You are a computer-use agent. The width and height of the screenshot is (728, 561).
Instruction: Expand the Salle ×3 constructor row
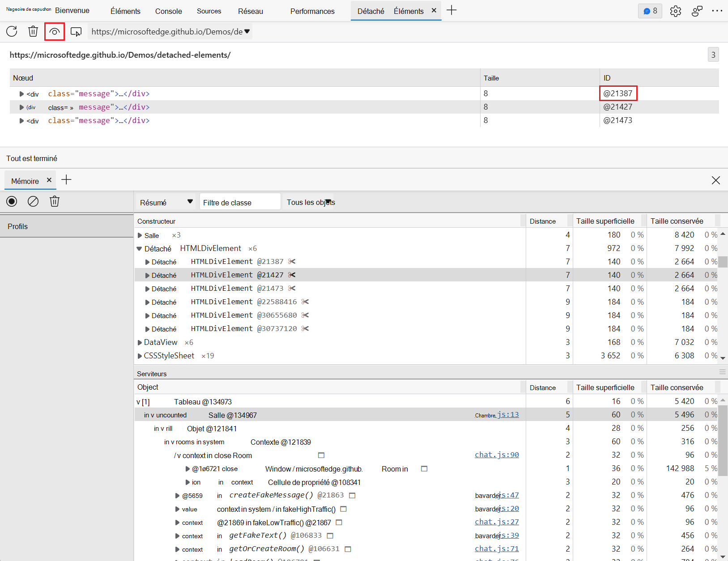pos(140,235)
